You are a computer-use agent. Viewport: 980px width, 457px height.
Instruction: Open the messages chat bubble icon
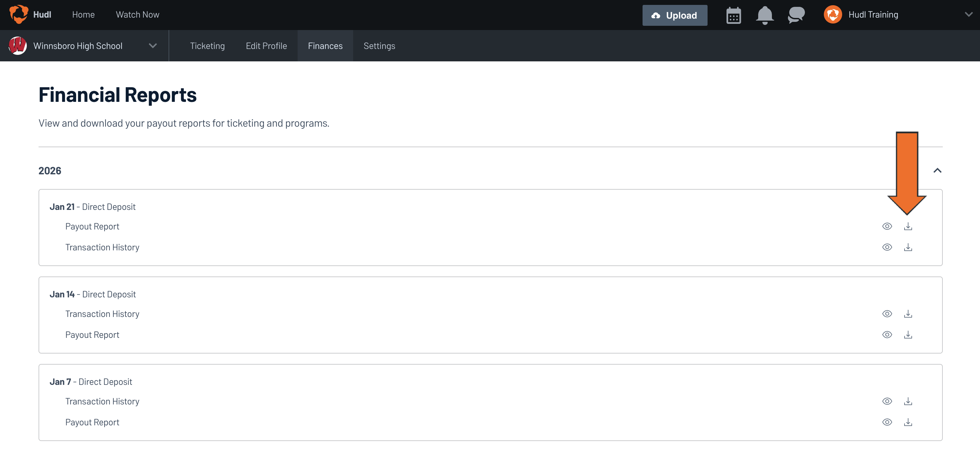point(796,15)
